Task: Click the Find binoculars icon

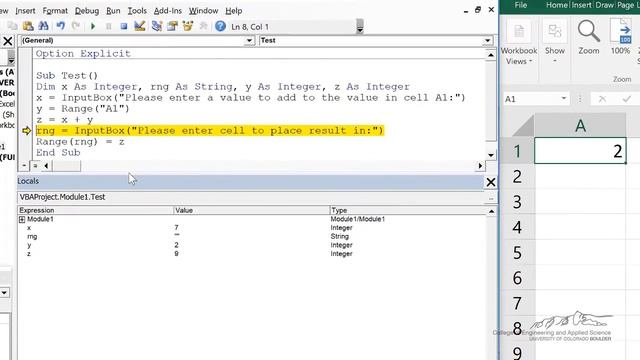Action: pos(43,27)
